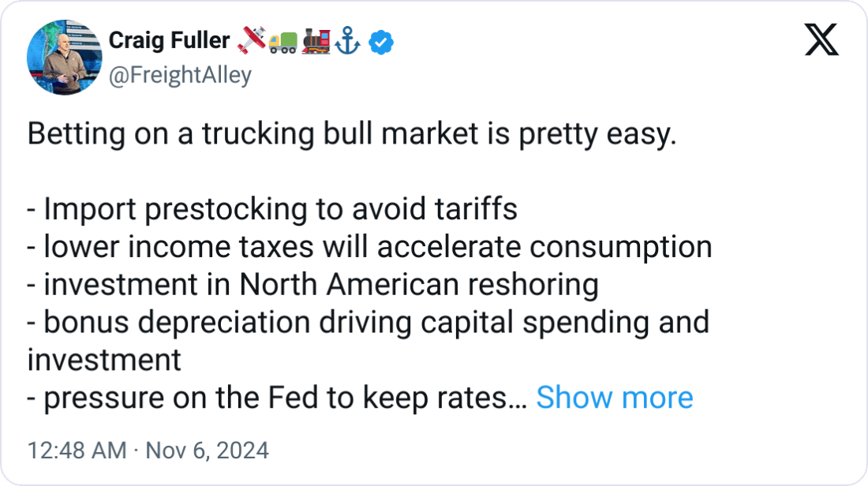The width and height of the screenshot is (868, 486).
Task: Click the anchor emoji in the name
Action: click(x=348, y=41)
